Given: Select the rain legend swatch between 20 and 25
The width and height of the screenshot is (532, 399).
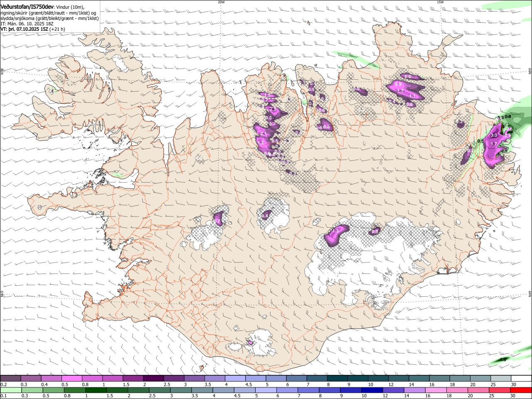Looking at the screenshot, I should click(478, 390).
